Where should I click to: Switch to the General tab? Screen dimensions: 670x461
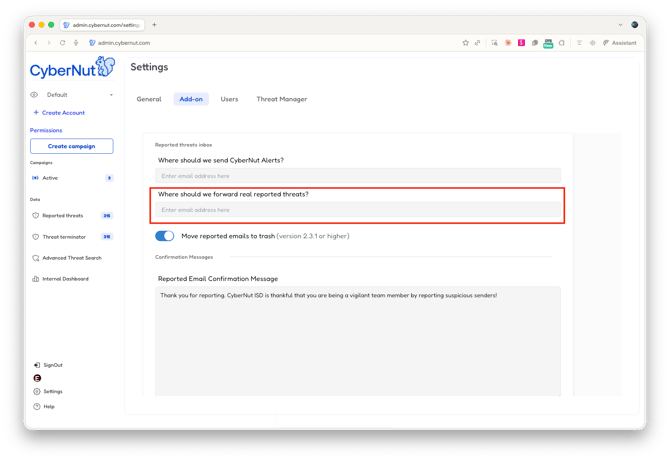point(149,99)
